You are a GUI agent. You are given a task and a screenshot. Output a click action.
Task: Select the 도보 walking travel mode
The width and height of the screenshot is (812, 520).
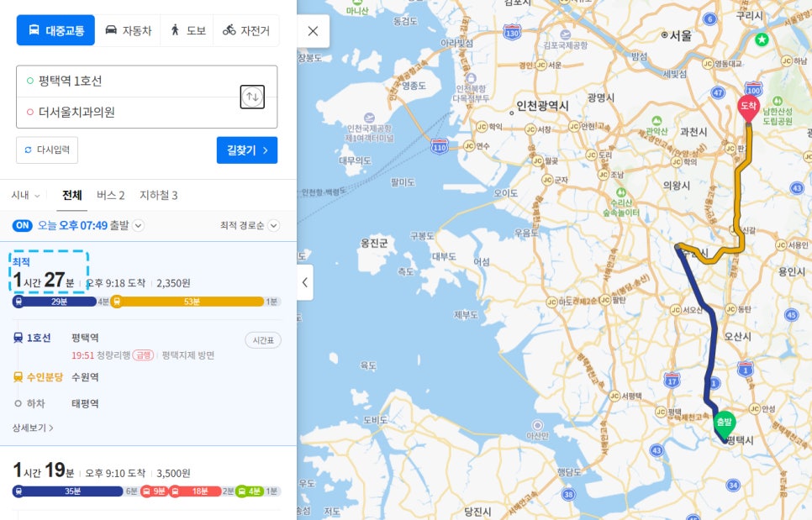coord(187,30)
